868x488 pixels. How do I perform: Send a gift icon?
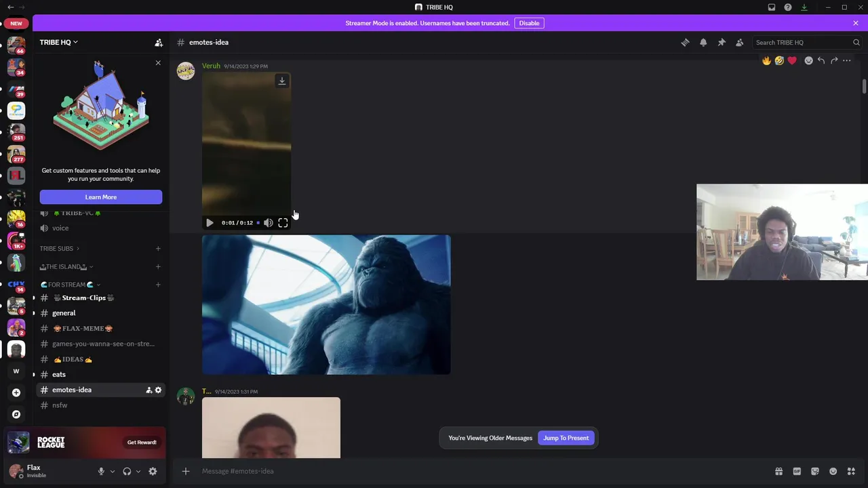(x=778, y=471)
